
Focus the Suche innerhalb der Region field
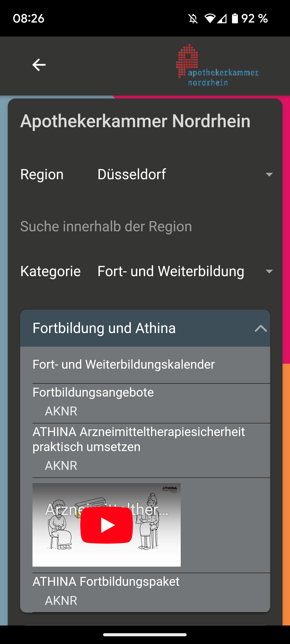145,226
